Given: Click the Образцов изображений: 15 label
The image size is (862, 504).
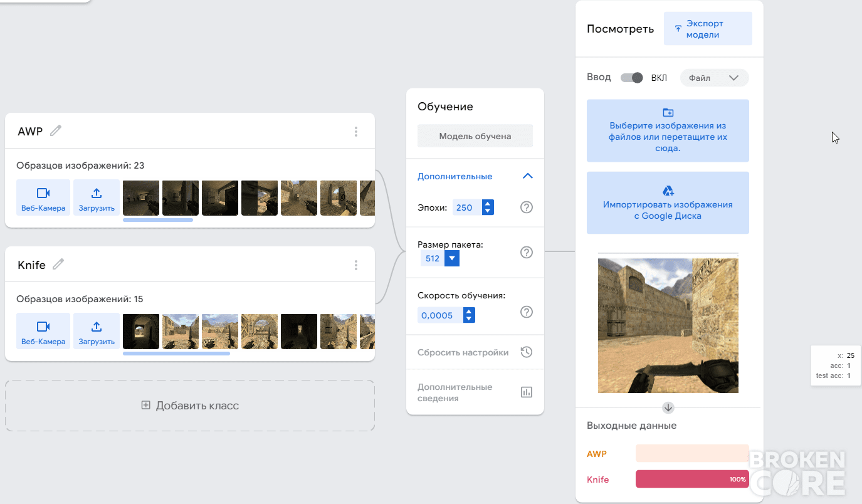Looking at the screenshot, I should 80,299.
